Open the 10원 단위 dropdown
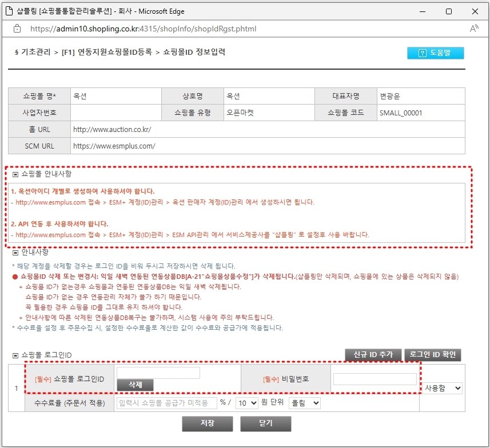Image resolution: width=490 pixels, height=448 pixels. 246,403
